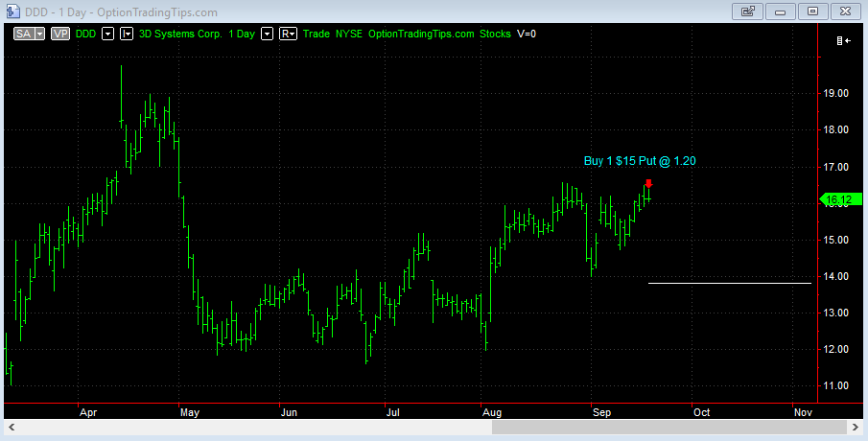Open the bar type dropdown
The height and width of the screenshot is (441, 868).
(127, 34)
